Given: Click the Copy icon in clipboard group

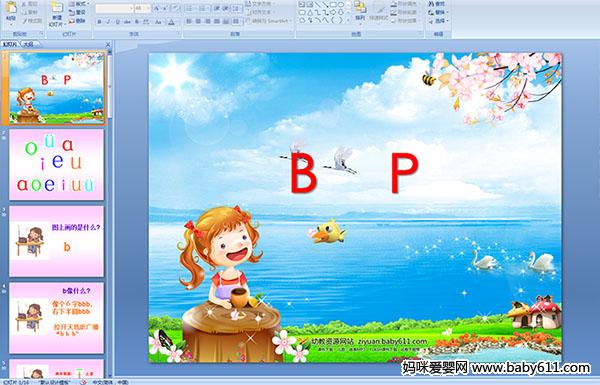Looking at the screenshot, I should point(24,12).
